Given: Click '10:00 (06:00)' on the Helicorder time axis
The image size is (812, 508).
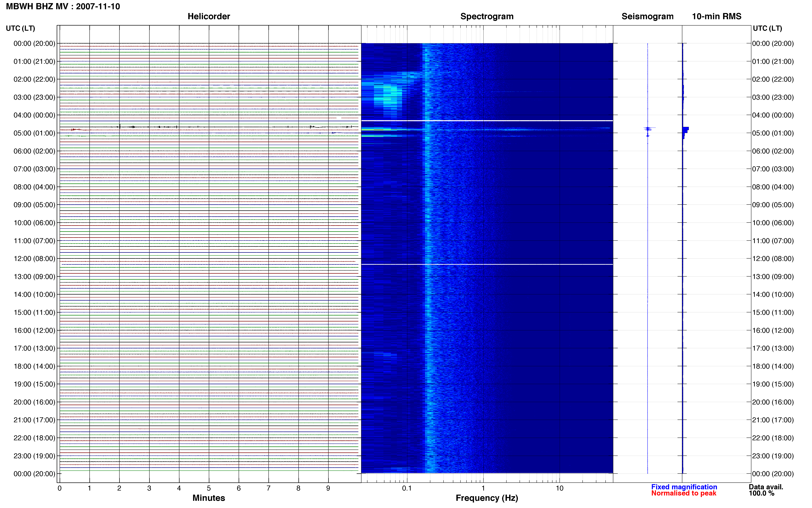Looking at the screenshot, I should pyautogui.click(x=34, y=223).
